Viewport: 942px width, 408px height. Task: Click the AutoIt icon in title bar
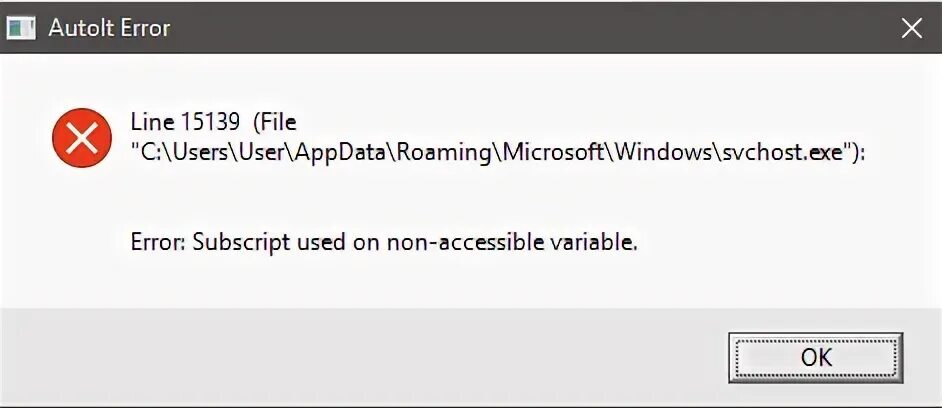[21, 28]
